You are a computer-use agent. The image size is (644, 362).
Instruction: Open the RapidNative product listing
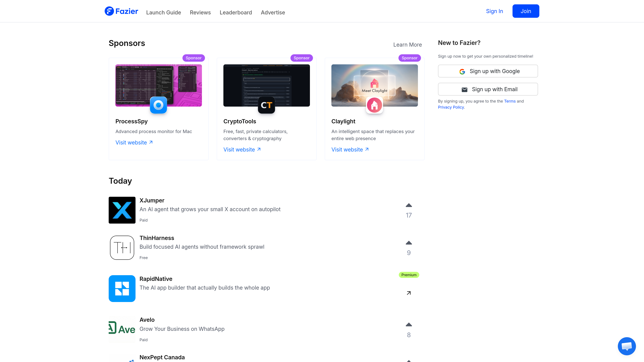[156, 279]
